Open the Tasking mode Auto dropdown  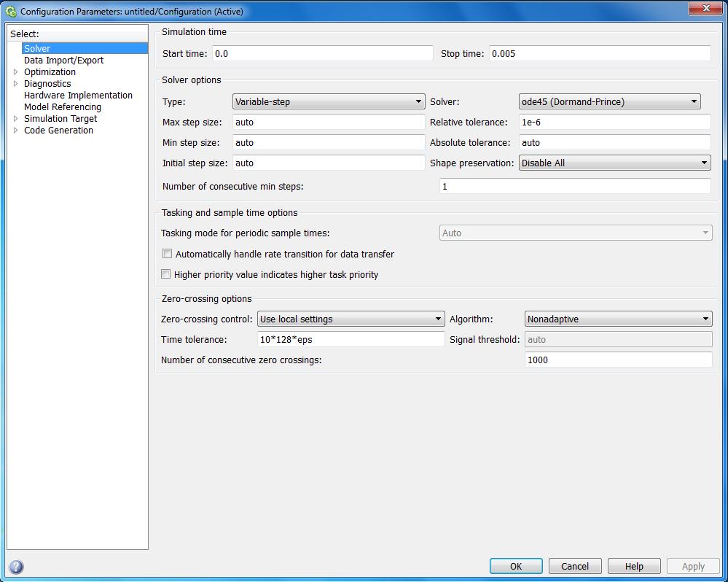576,233
